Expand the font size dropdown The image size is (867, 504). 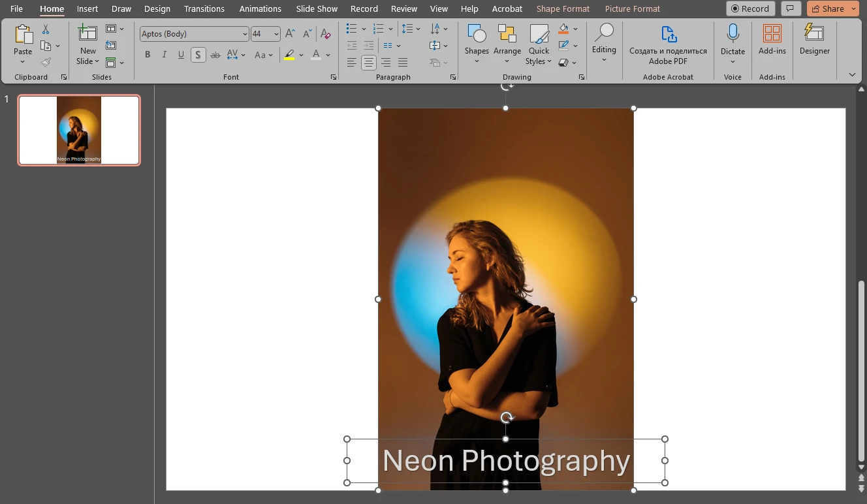coord(276,33)
